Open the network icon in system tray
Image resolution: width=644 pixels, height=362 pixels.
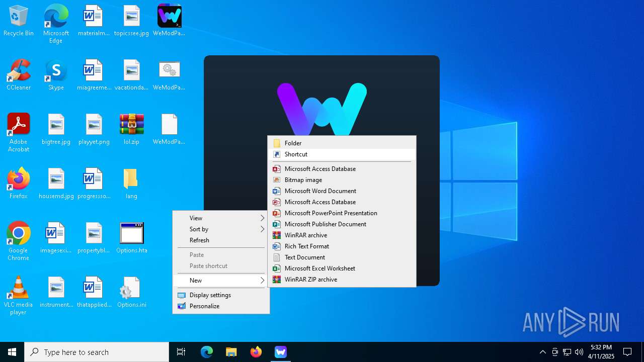click(567, 352)
